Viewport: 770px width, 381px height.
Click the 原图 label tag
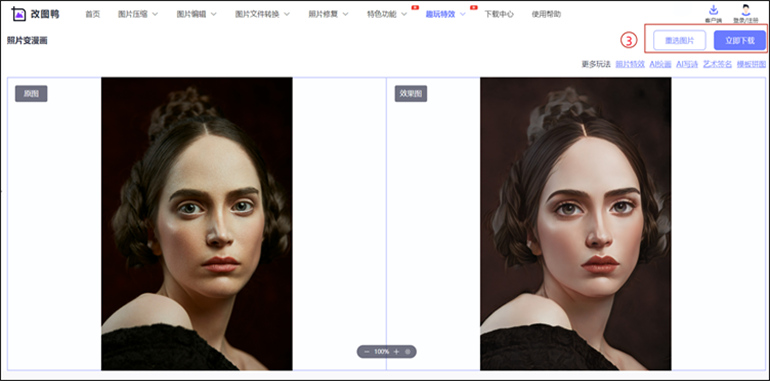31,93
